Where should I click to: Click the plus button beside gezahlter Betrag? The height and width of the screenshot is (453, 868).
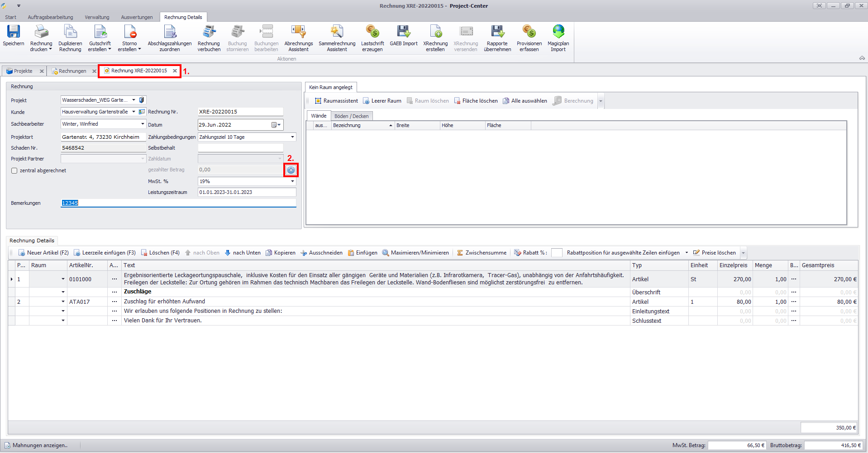click(291, 170)
